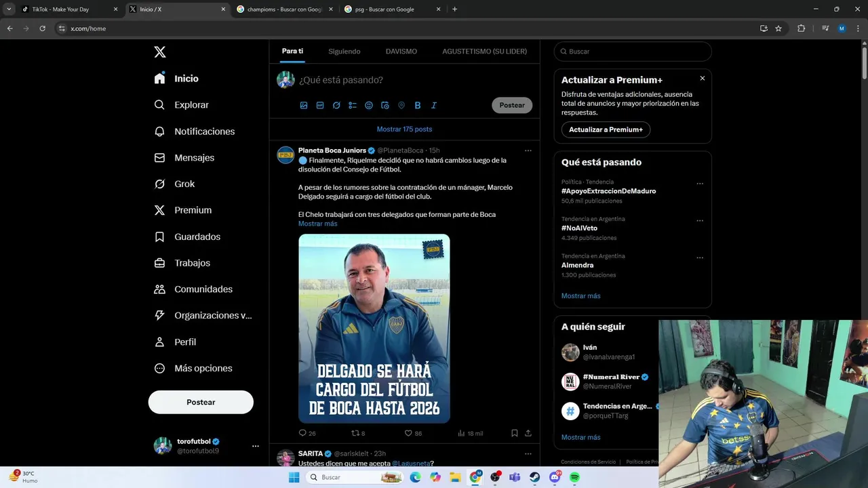Click Mostrar más under A quién seguir

pos(580,437)
